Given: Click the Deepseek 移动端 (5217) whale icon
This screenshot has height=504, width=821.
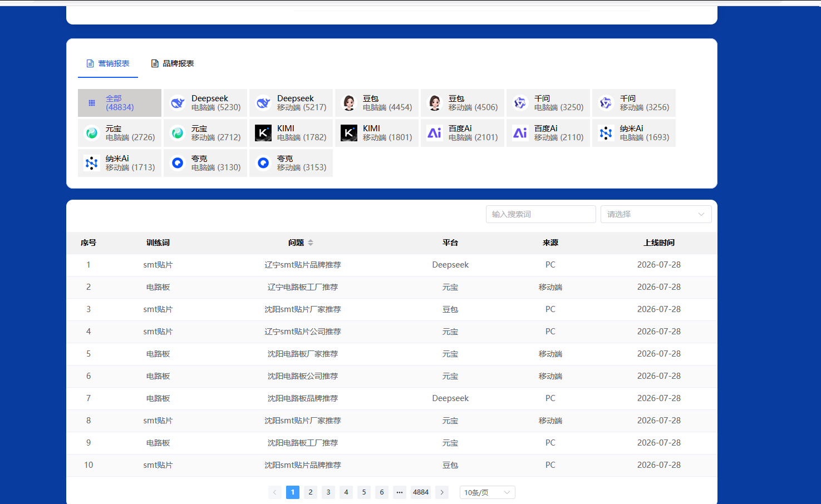Looking at the screenshot, I should (x=263, y=103).
